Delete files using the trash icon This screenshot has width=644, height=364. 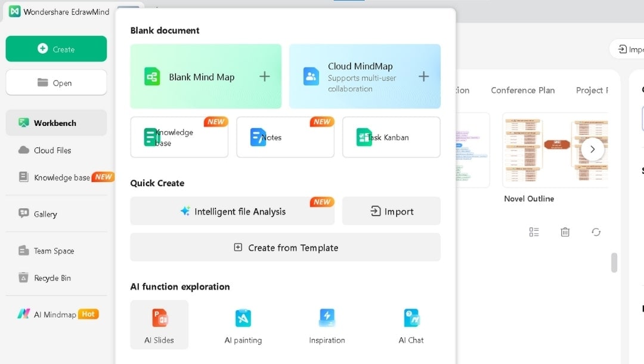[x=565, y=232]
